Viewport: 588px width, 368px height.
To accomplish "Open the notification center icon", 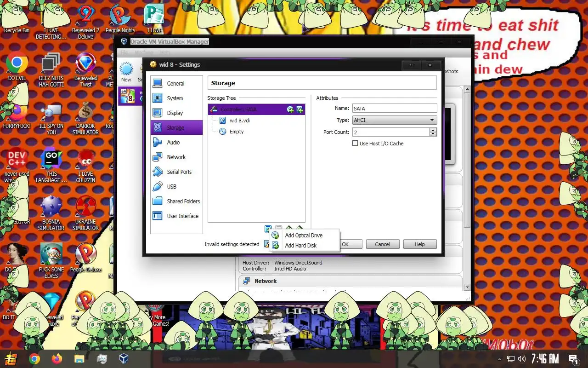I will [574, 359].
